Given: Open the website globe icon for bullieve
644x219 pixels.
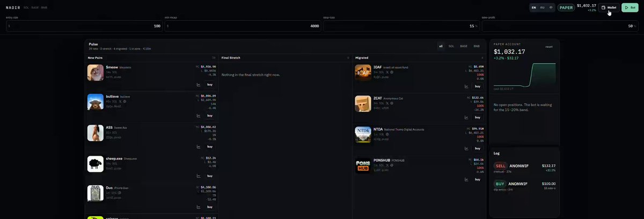Looking at the screenshot, I should point(125,101).
